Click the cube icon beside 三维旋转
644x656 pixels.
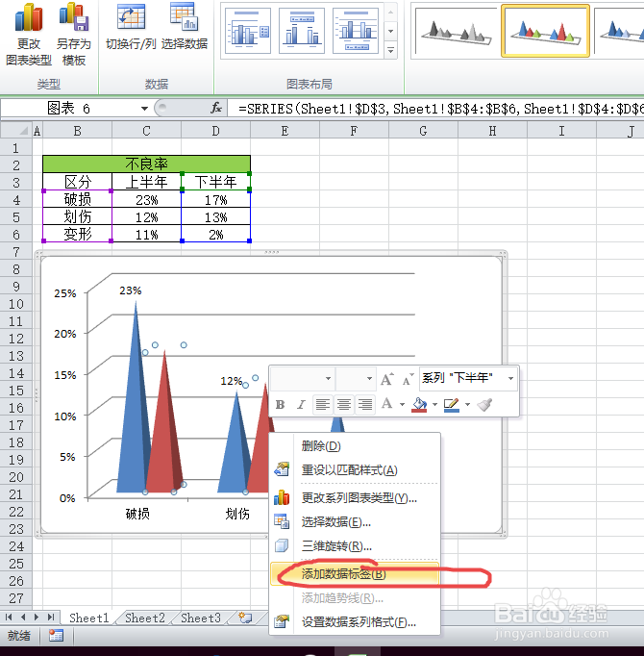coord(282,545)
